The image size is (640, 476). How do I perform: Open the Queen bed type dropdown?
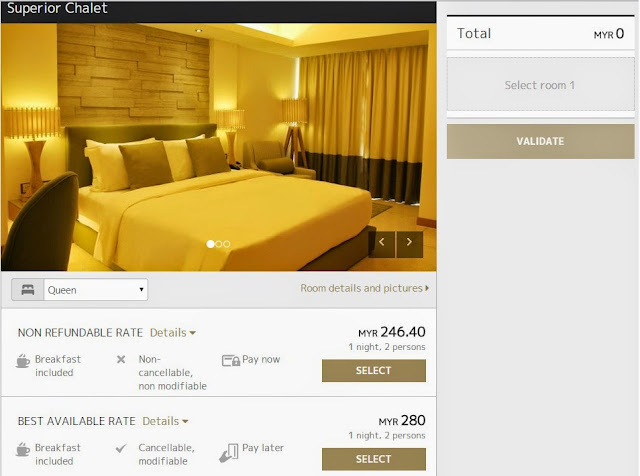pos(96,290)
